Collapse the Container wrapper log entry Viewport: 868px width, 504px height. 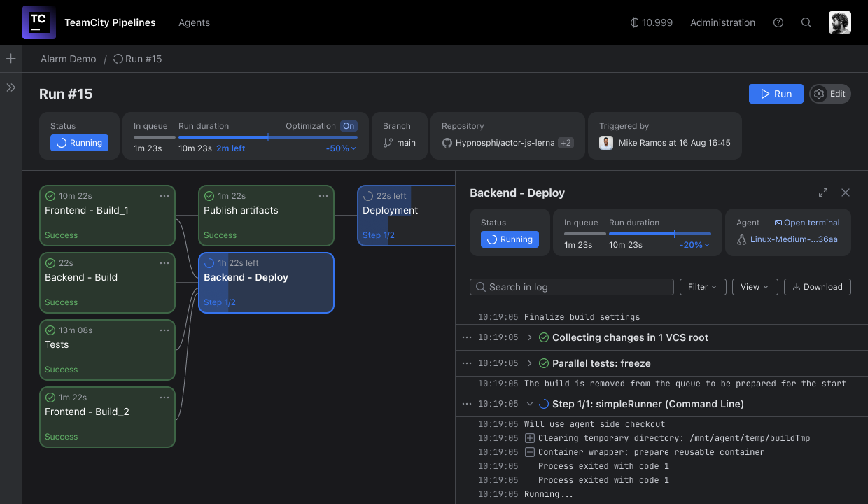pyautogui.click(x=530, y=452)
